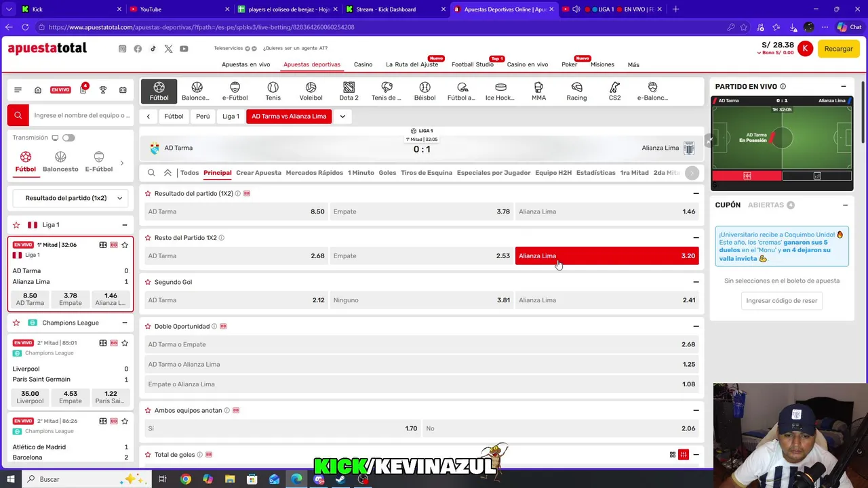Switch to Goles market tab

pyautogui.click(x=387, y=173)
